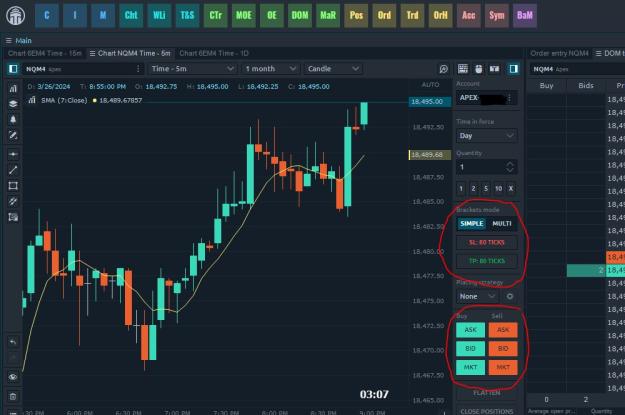
Task: Click the Buy MKT button
Action: pyautogui.click(x=470, y=368)
